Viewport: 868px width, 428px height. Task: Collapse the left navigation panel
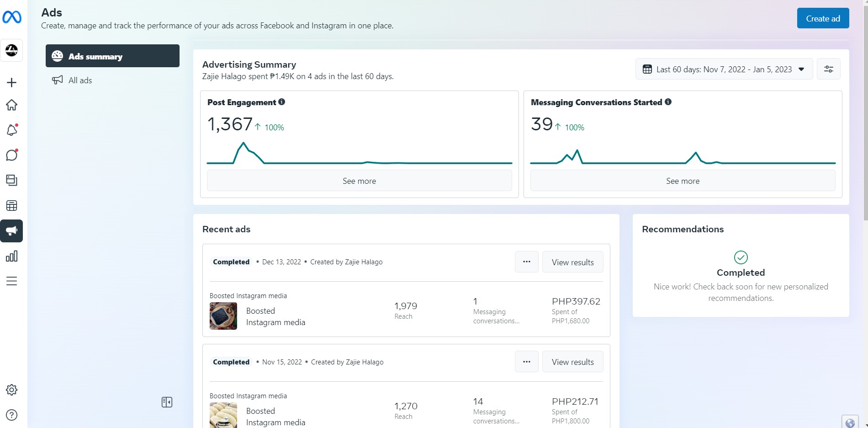point(167,402)
